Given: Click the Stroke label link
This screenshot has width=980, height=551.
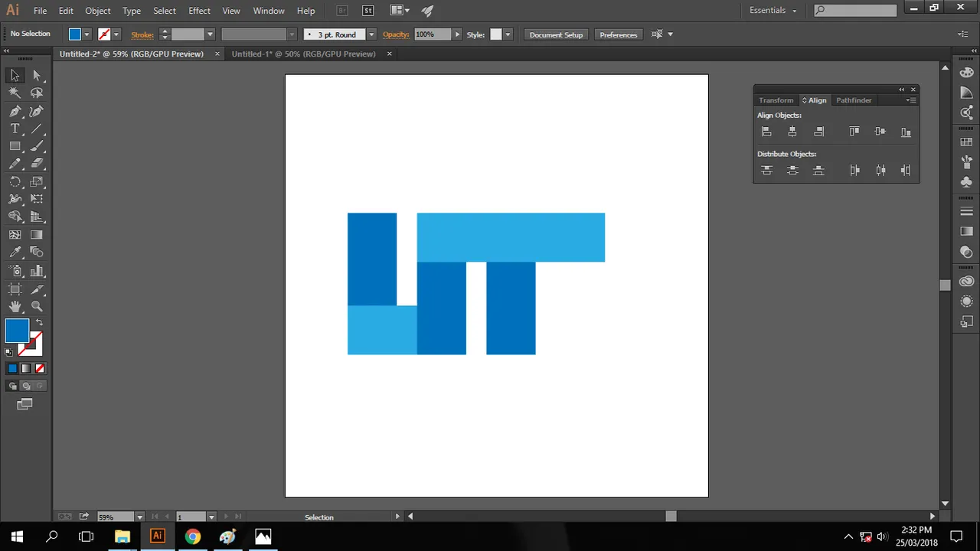Looking at the screenshot, I should coord(142,34).
